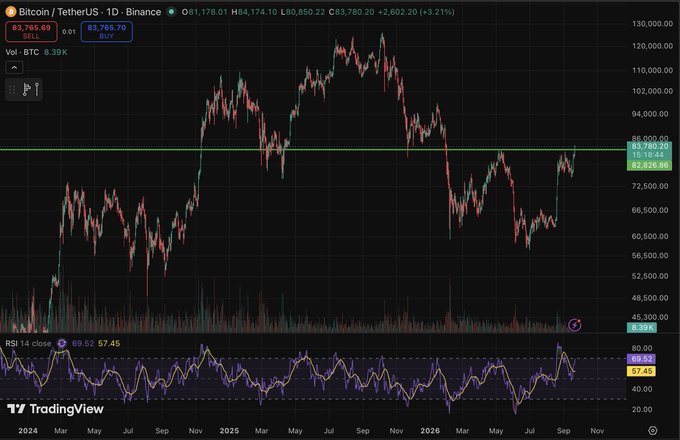Click the +2,602.20 (+3.21%) change value
Image resolution: width=680 pixels, height=440 pixels.
[416, 12]
